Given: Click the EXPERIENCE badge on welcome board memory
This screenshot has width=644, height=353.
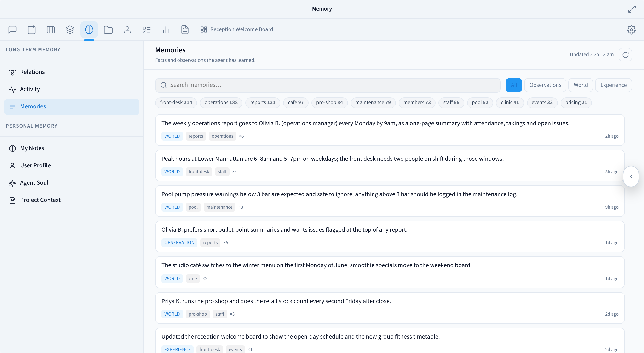Looking at the screenshot, I should 177,349.
